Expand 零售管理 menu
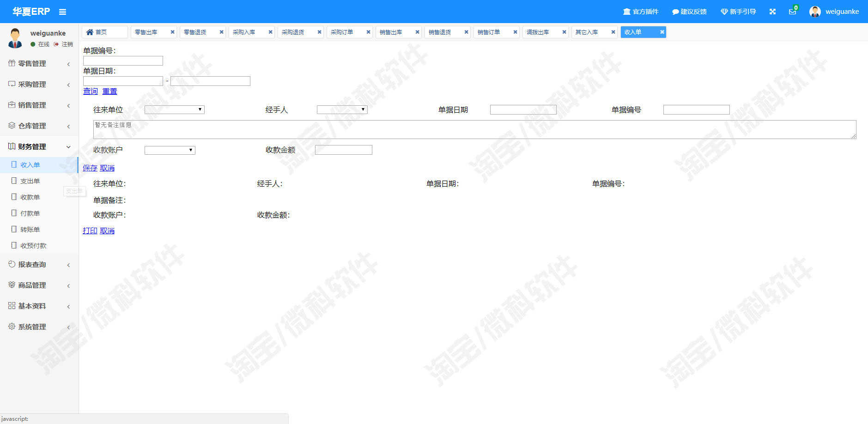This screenshot has width=868, height=424. 39,64
